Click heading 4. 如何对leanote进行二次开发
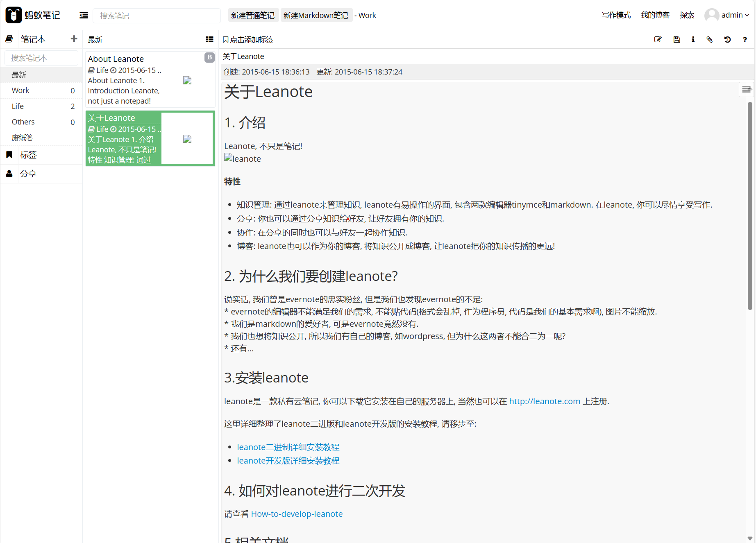Viewport: 756px width, 543px height. pos(315,491)
